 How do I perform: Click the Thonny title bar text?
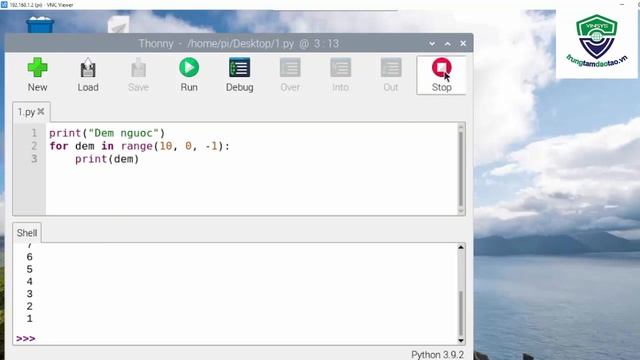pyautogui.click(x=239, y=44)
